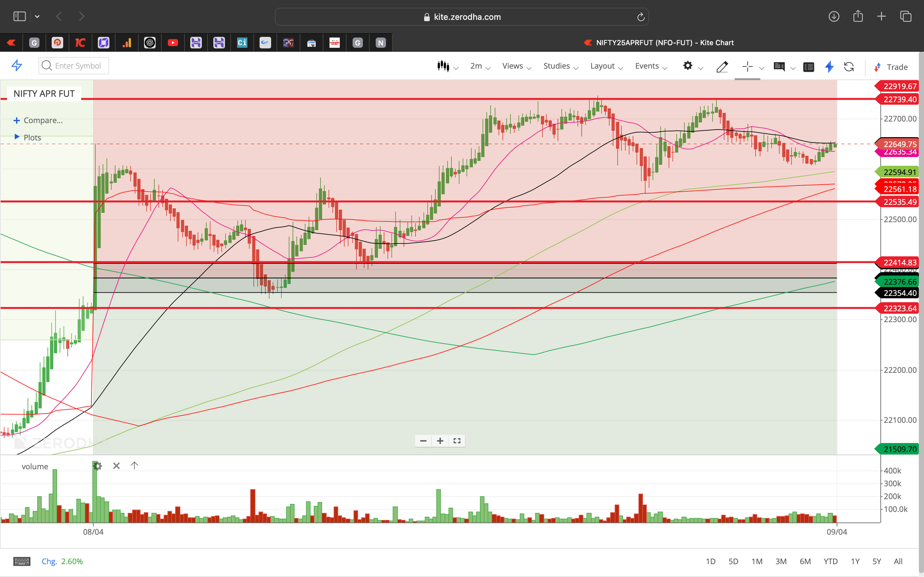Viewport: 924px width, 577px height.
Task: Select the candlestick chart type icon
Action: coord(443,66)
